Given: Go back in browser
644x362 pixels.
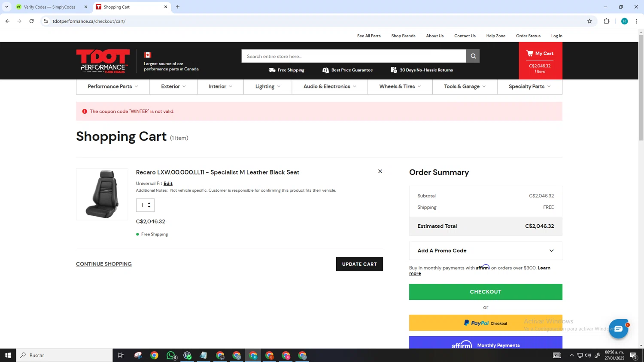Looking at the screenshot, I should coord(7,21).
